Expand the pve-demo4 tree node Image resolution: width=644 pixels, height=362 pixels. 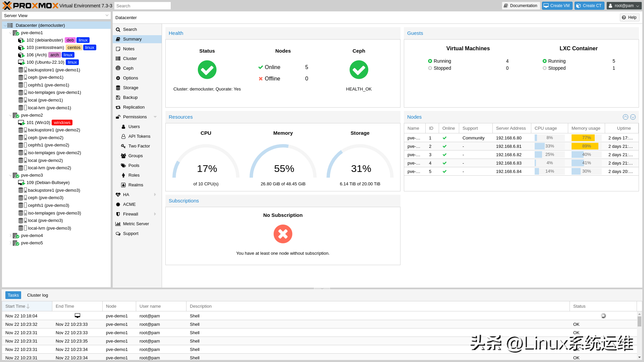tap(10, 236)
